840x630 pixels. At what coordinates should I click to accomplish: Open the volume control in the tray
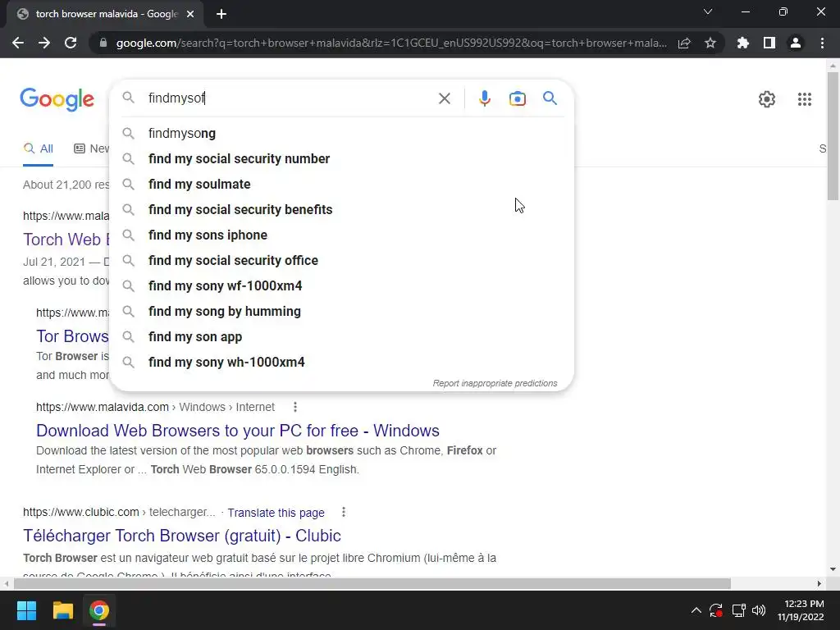[759, 610]
